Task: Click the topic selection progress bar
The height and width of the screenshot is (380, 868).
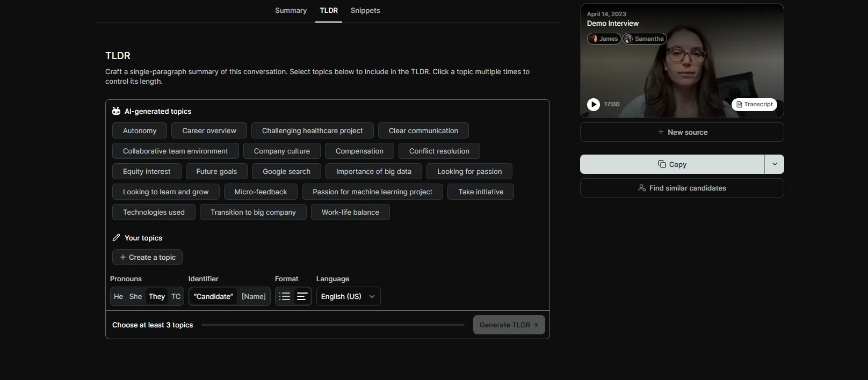Action: [333, 325]
